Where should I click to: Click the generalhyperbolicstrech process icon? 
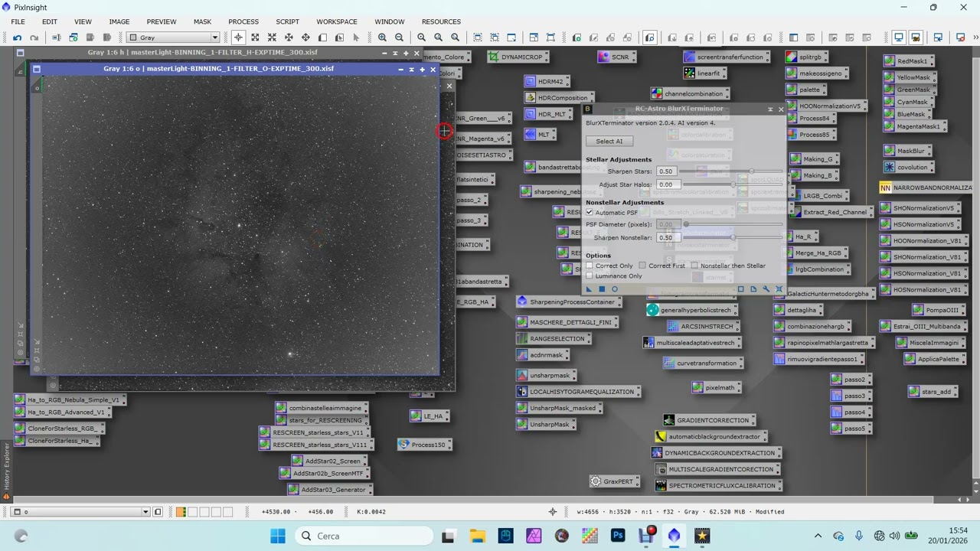[691, 310]
